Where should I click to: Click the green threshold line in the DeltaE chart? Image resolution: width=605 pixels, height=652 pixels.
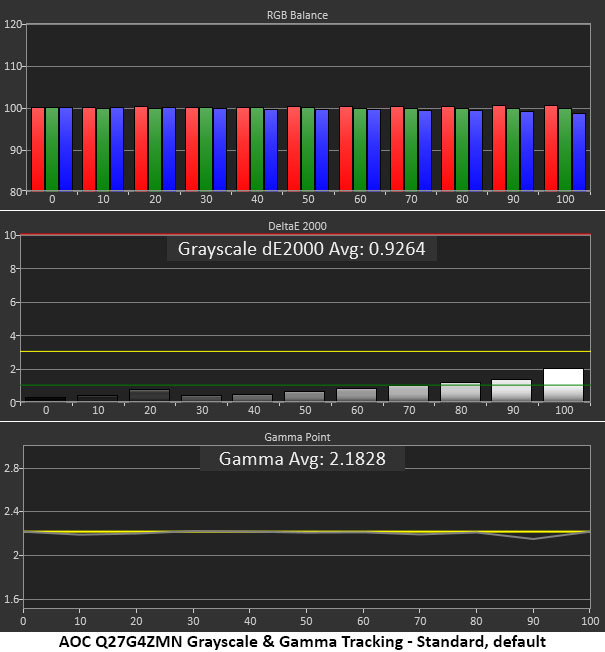click(x=305, y=385)
